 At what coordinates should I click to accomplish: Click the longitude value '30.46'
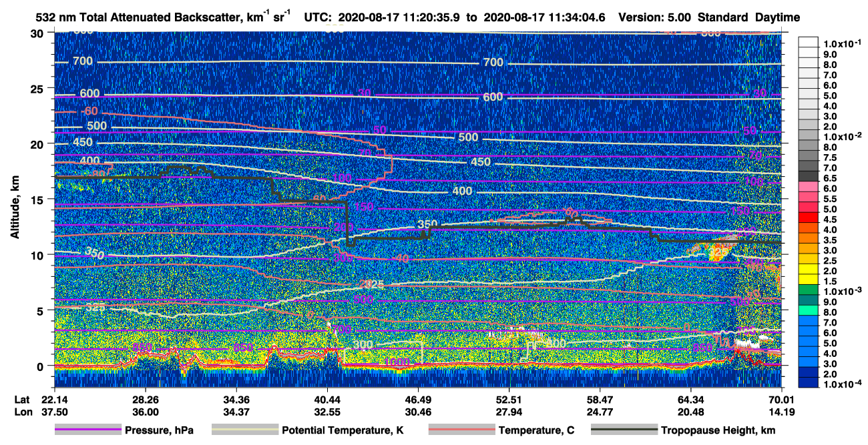click(418, 412)
